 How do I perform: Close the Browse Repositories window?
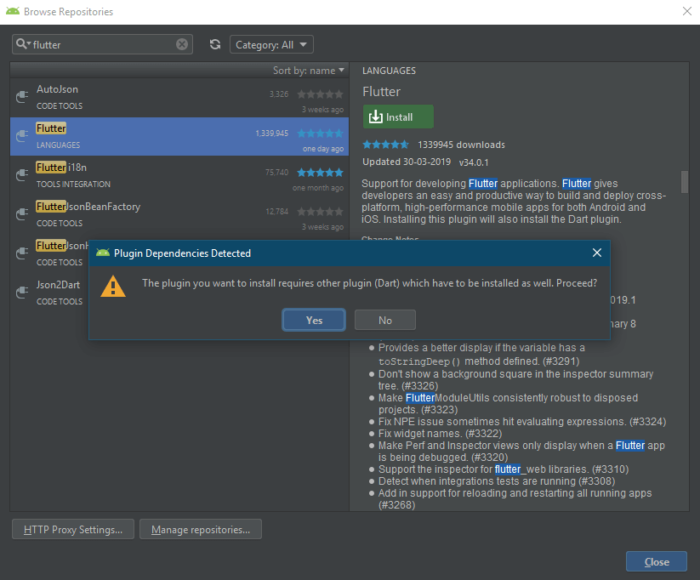coord(687,11)
